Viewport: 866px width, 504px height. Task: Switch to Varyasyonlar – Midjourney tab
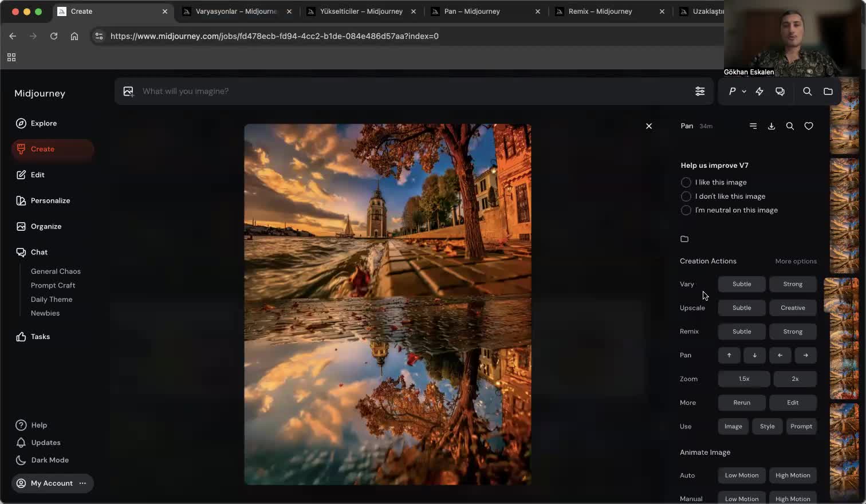tap(237, 11)
